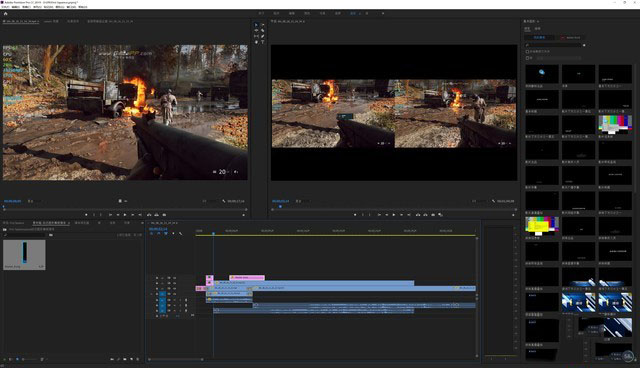Open the File menu in menu bar

[5, 7]
